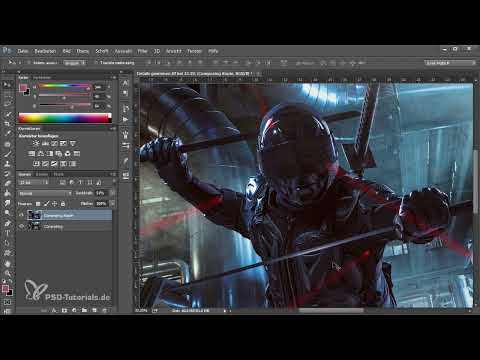Add a Brightness/Contrast adjustment
The height and width of the screenshot is (360, 480).
click(36, 143)
